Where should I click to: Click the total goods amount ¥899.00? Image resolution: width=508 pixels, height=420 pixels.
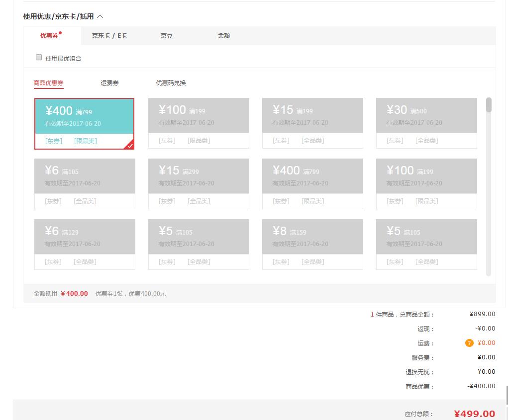[x=483, y=314]
